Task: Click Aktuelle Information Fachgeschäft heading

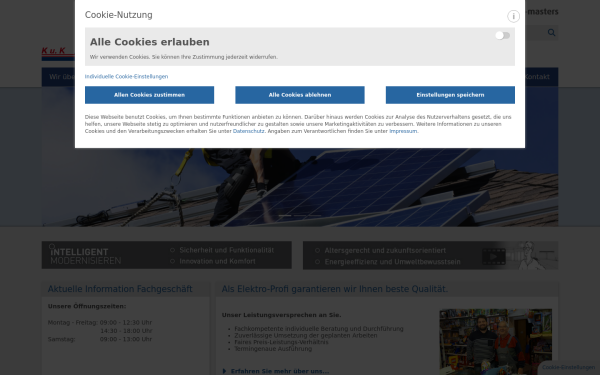Action: click(x=120, y=289)
